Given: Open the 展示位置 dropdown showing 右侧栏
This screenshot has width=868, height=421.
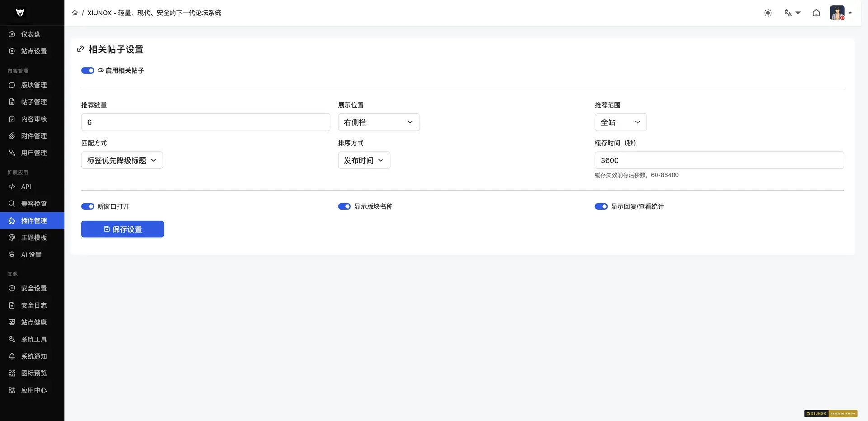Looking at the screenshot, I should click(379, 122).
